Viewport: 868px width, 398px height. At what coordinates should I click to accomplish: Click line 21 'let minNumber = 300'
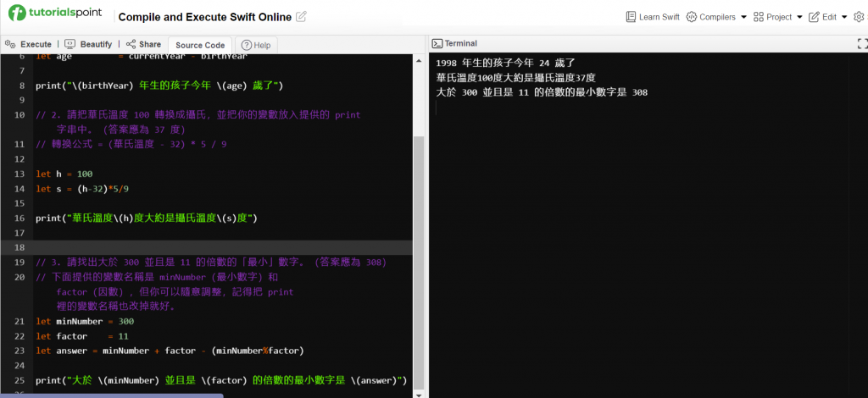point(85,322)
